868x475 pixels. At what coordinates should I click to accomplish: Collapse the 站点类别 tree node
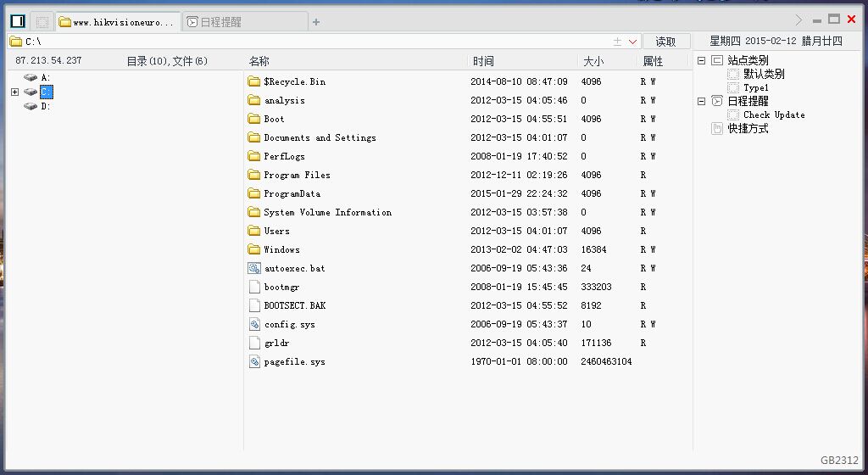pos(701,60)
